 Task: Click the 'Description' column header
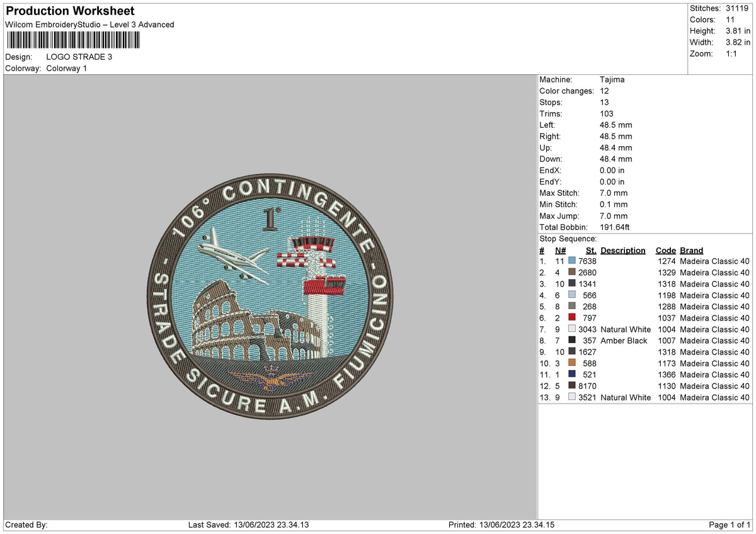click(x=623, y=251)
